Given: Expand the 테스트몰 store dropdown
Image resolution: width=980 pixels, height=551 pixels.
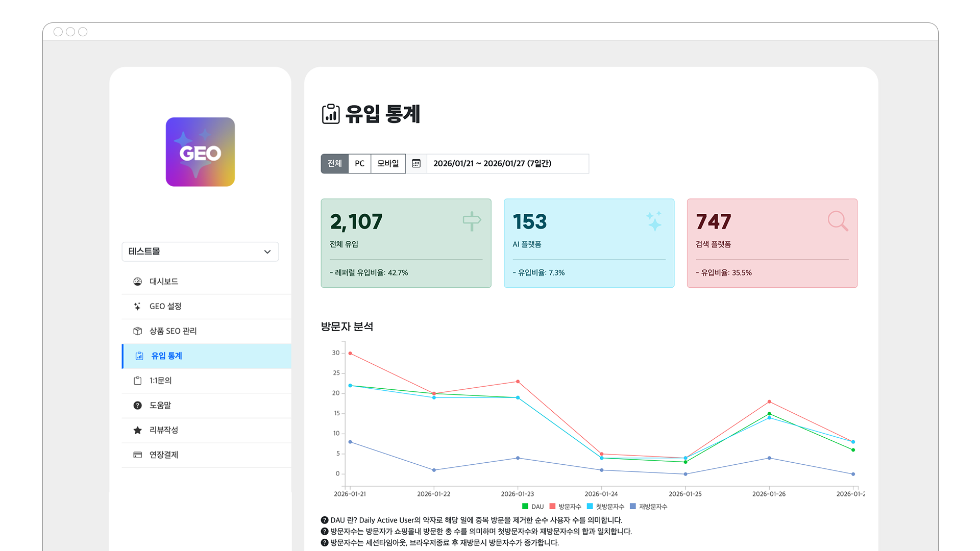Looking at the screenshot, I should (199, 252).
